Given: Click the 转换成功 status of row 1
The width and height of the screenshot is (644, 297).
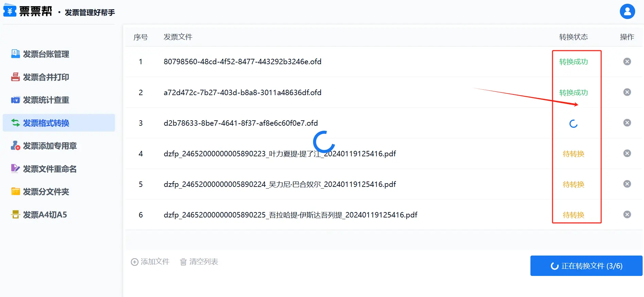Looking at the screenshot, I should [573, 62].
